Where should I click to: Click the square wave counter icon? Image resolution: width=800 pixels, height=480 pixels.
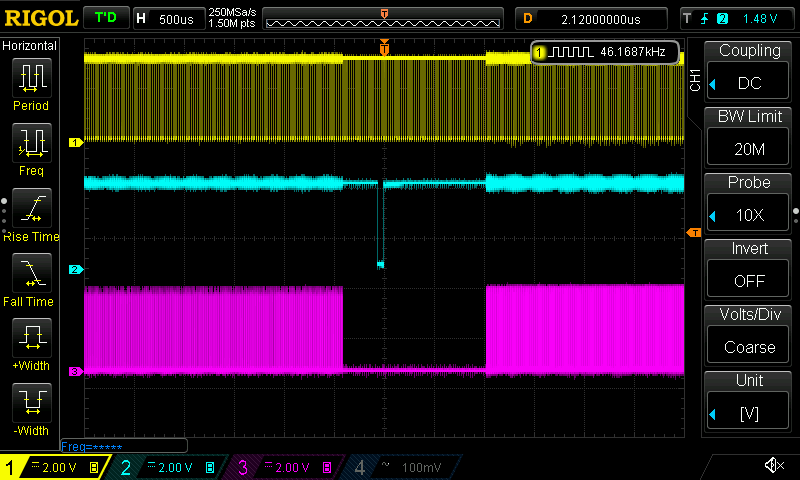(x=571, y=52)
